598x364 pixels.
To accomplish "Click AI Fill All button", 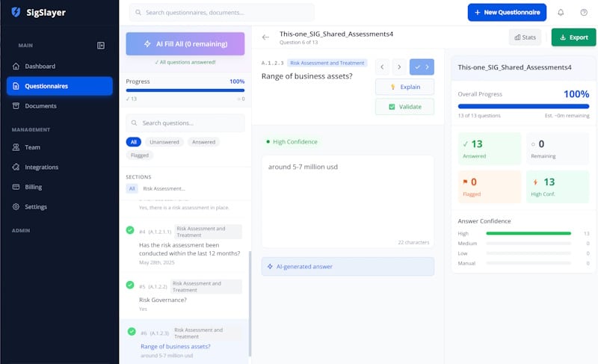I will pos(185,44).
